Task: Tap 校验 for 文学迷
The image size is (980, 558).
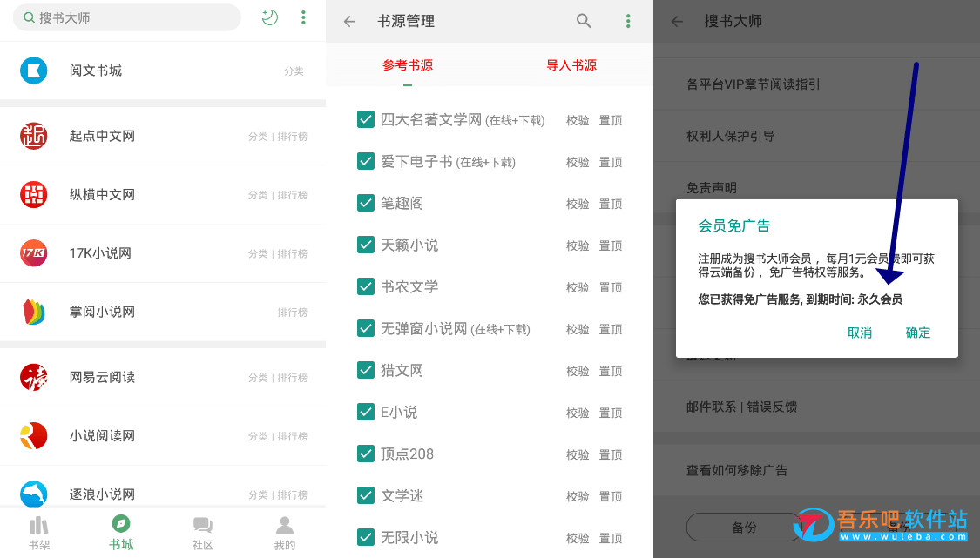Action: tap(578, 497)
